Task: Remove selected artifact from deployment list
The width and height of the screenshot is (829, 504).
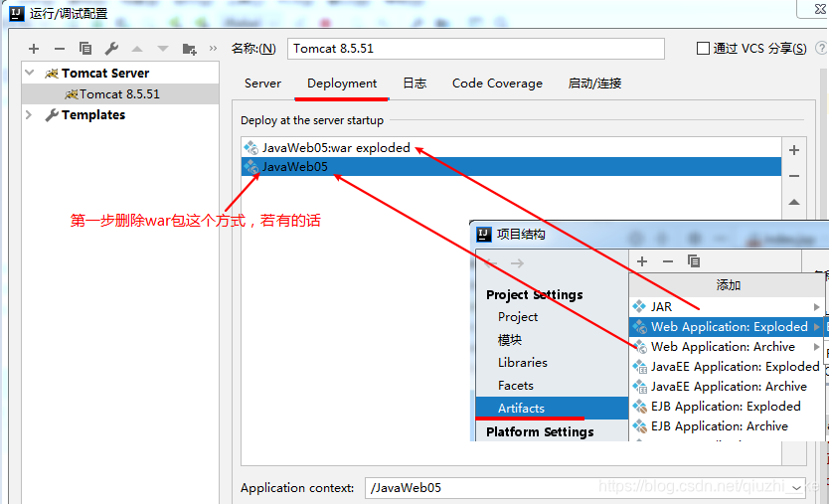Action: (x=794, y=176)
